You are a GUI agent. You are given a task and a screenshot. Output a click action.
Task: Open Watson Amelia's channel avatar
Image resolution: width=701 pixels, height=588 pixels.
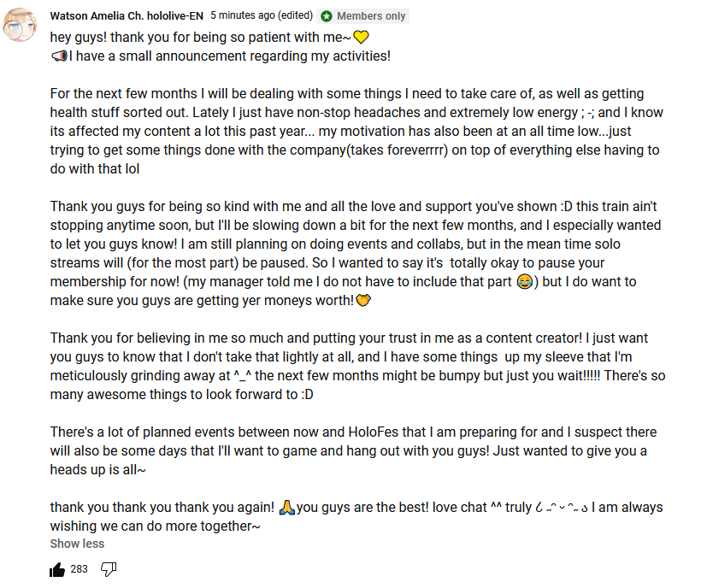tap(20, 26)
